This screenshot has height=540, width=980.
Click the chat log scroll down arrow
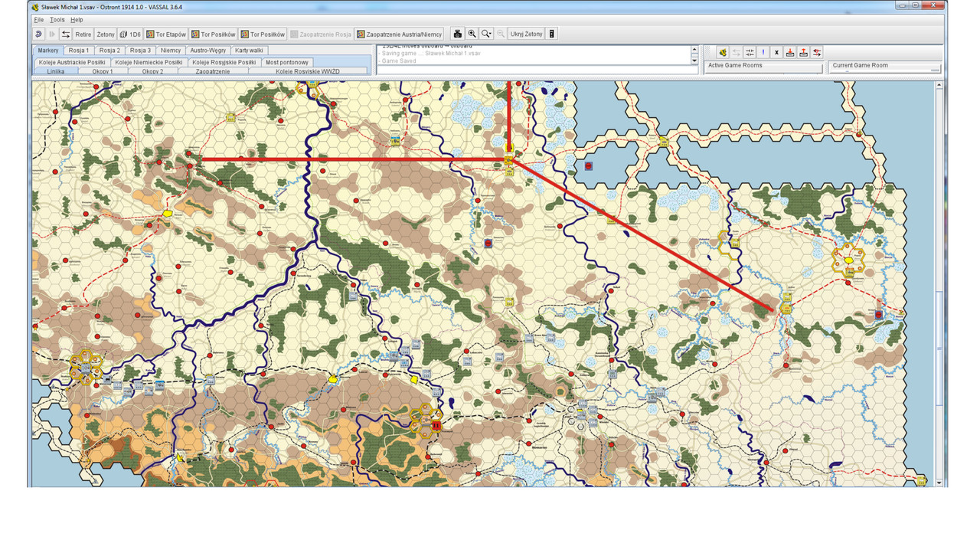[694, 61]
